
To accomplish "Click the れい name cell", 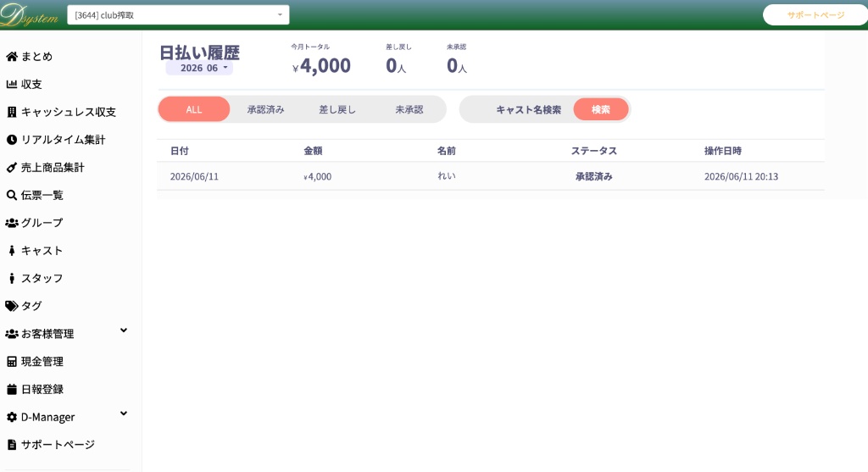I will click(447, 176).
